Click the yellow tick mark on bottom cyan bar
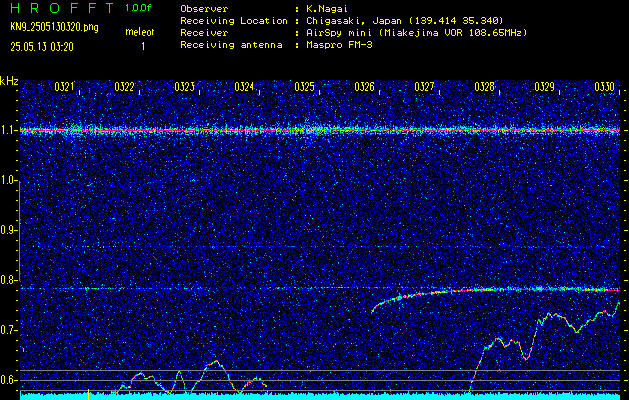This screenshot has width=629, height=400. click(88, 394)
